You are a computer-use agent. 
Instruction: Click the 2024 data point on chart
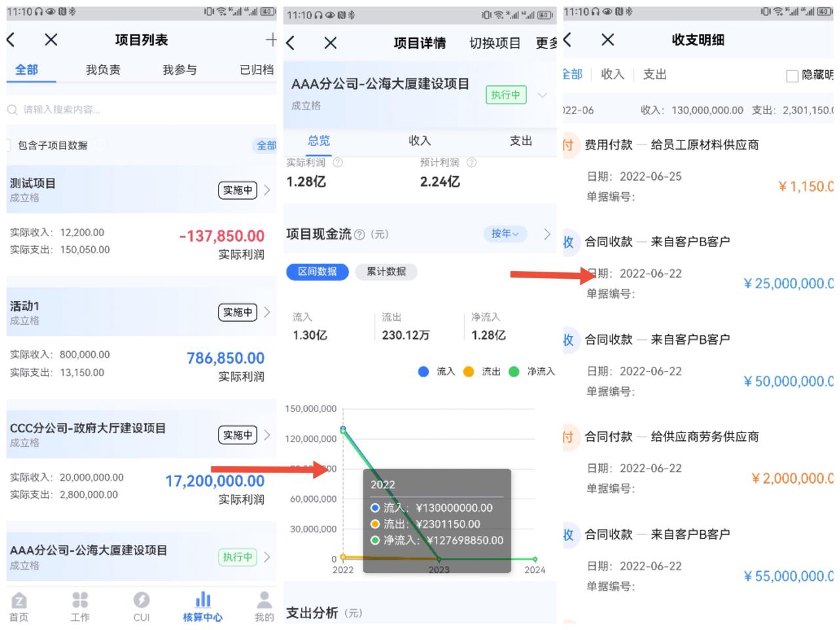pyautogui.click(x=535, y=559)
